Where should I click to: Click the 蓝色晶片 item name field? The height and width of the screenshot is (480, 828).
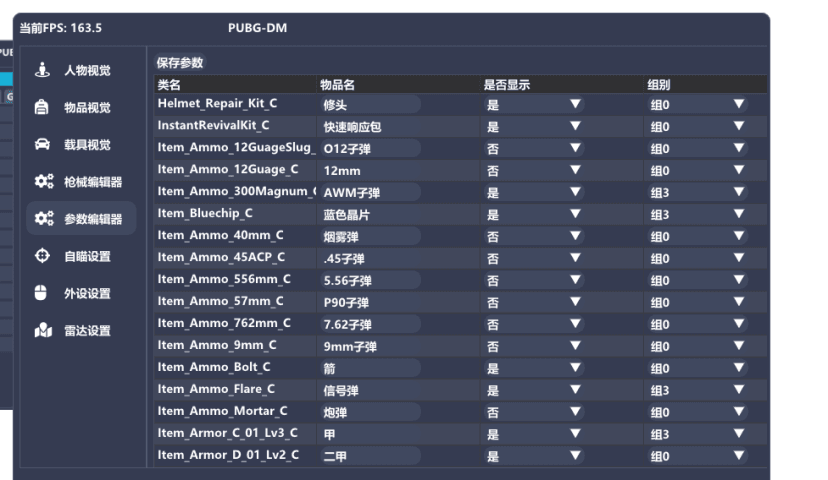(370, 214)
